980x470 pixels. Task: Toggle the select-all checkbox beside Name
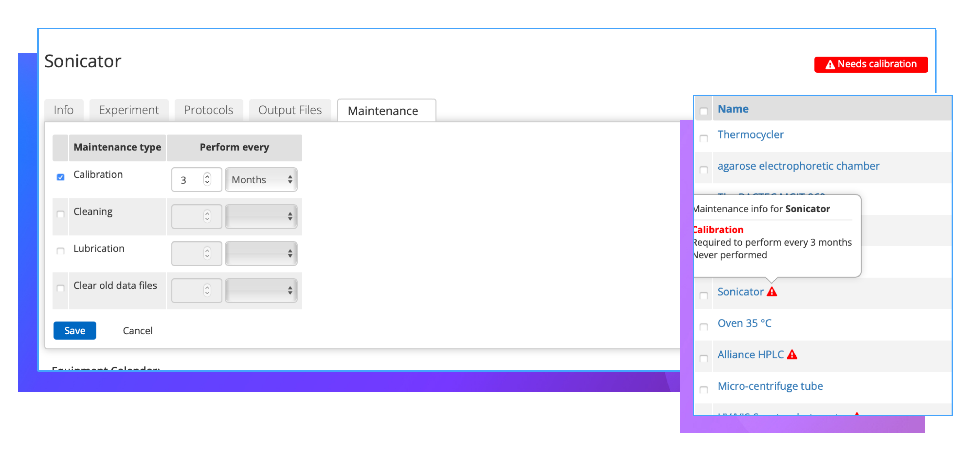click(704, 112)
